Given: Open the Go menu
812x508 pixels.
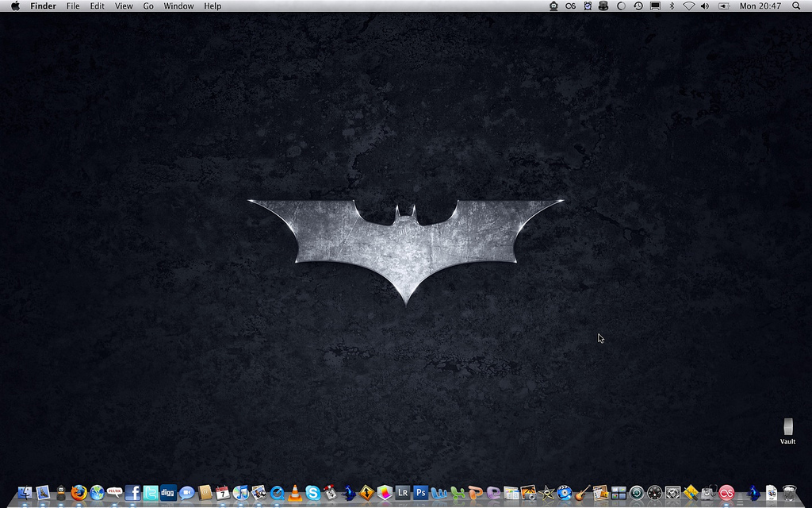Looking at the screenshot, I should (x=148, y=6).
